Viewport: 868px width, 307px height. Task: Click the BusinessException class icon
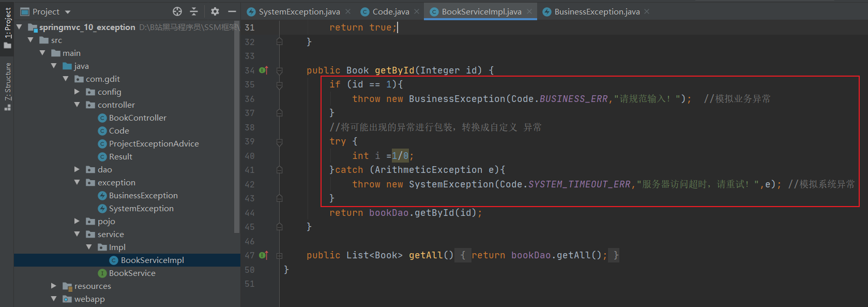coord(102,195)
